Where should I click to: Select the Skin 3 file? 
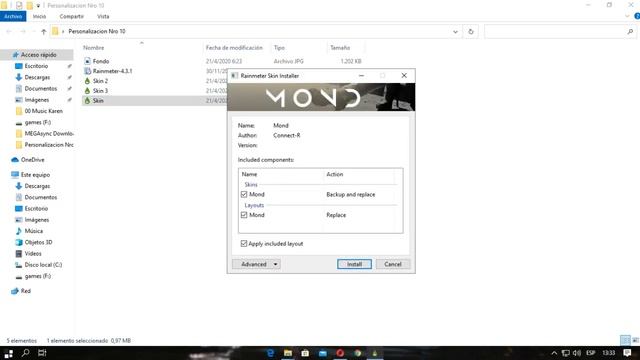100,91
